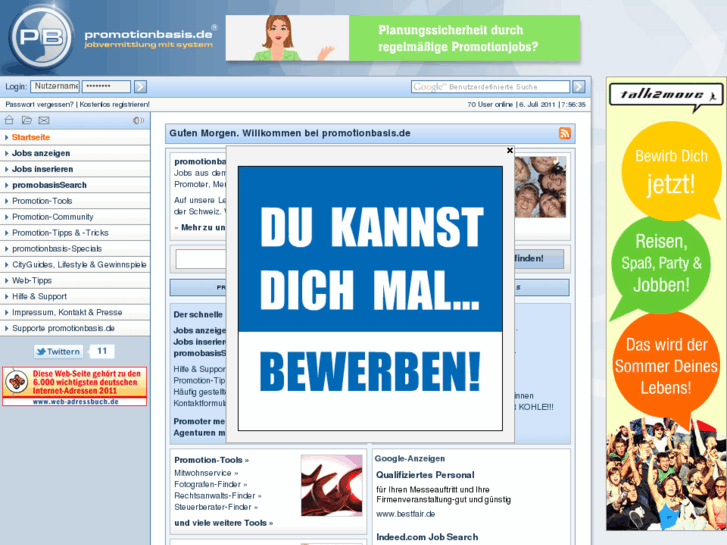
Task: Click the red abstract Promotion-Tools image
Action: (x=332, y=486)
